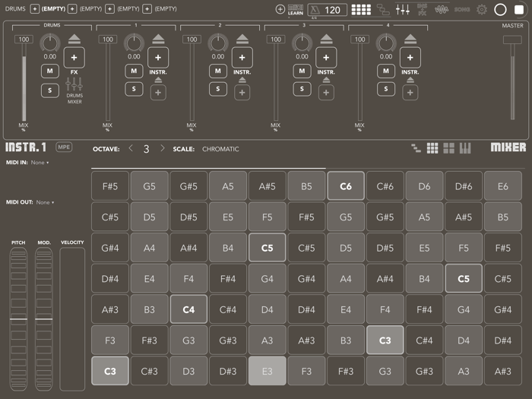Add instrument to channel 4 with INSTR. plus

point(410,57)
